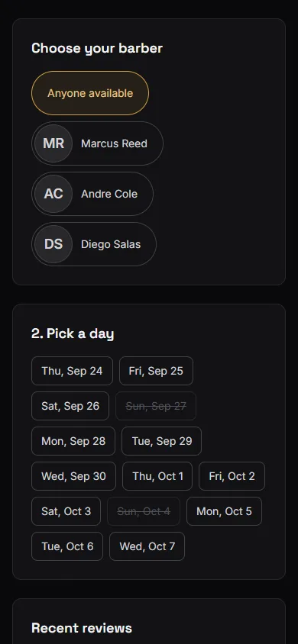The image size is (298, 644).
Task: Click the MR avatar icon
Action: coord(53,143)
